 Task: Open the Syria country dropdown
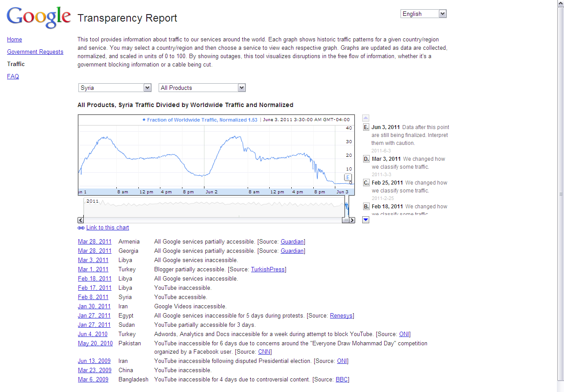[115, 88]
